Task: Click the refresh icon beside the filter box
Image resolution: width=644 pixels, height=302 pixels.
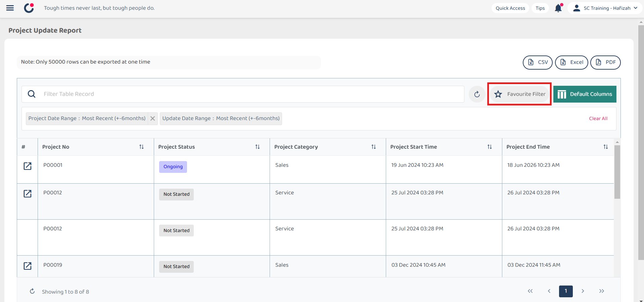Action: [477, 94]
